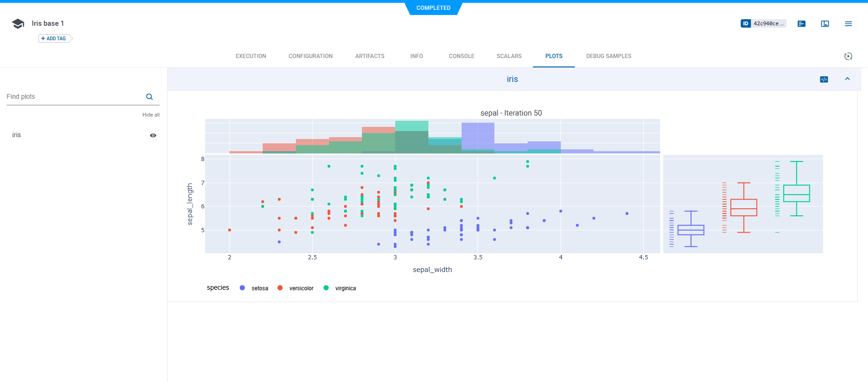Expand the iris section by its title
868x382 pixels.
click(x=512, y=79)
